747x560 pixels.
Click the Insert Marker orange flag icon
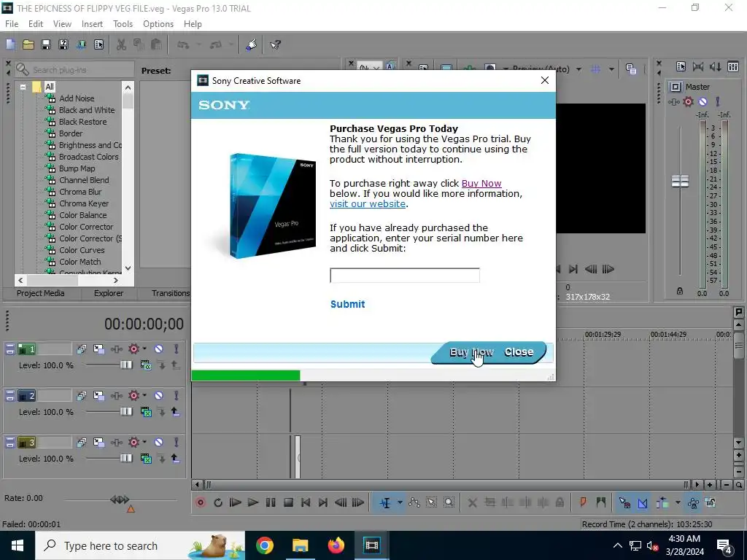click(x=583, y=502)
